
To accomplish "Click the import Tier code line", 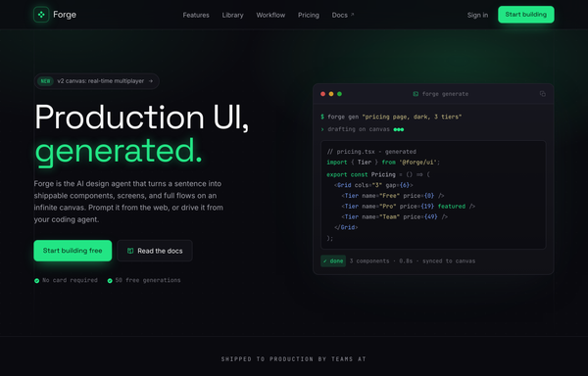I will pos(383,163).
